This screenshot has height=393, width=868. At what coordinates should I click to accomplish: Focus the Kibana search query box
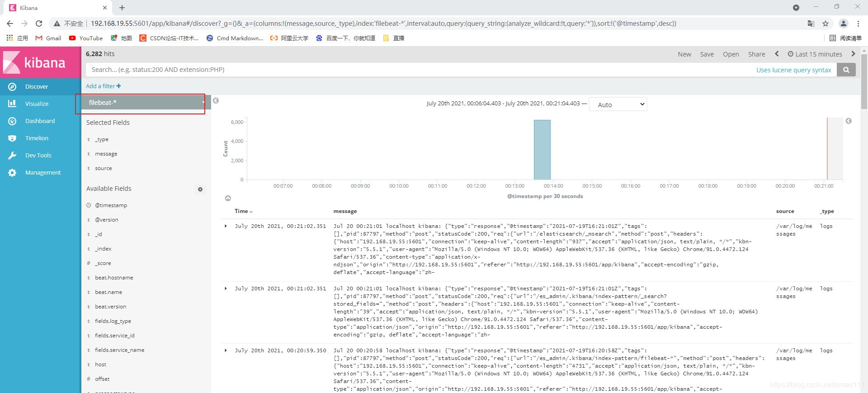pyautogui.click(x=418, y=70)
